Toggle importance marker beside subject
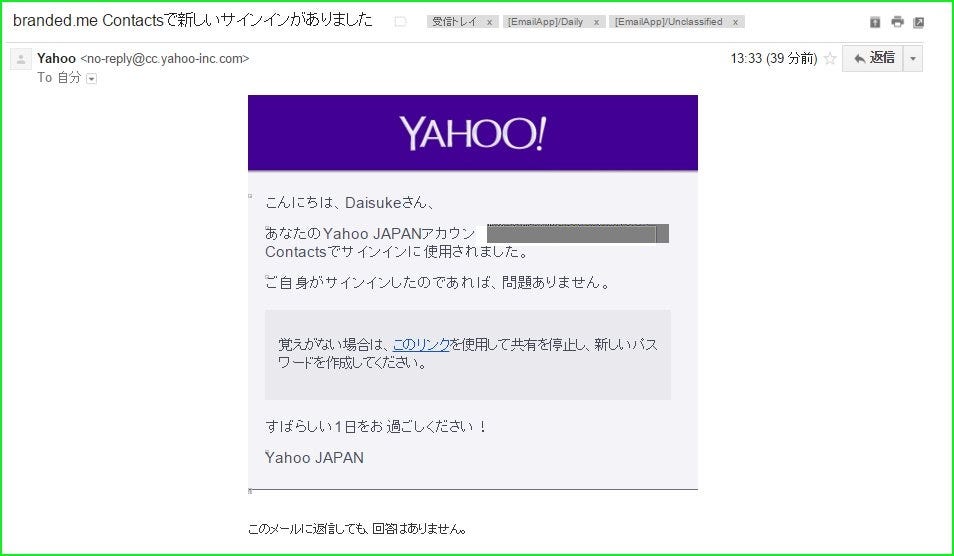 click(x=400, y=22)
